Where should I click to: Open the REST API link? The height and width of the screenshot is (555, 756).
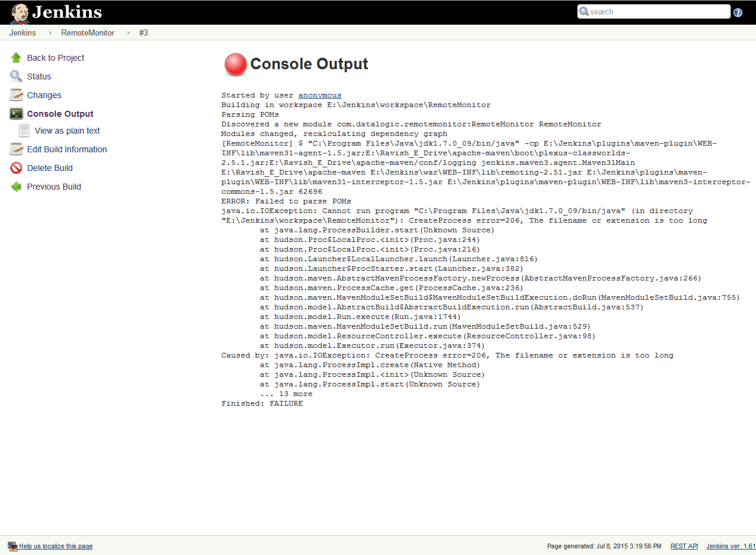(684, 546)
